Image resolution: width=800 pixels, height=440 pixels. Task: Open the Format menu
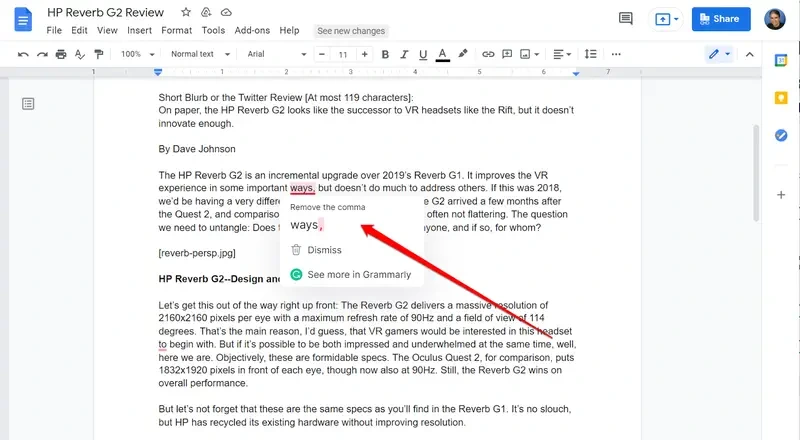pos(177,31)
